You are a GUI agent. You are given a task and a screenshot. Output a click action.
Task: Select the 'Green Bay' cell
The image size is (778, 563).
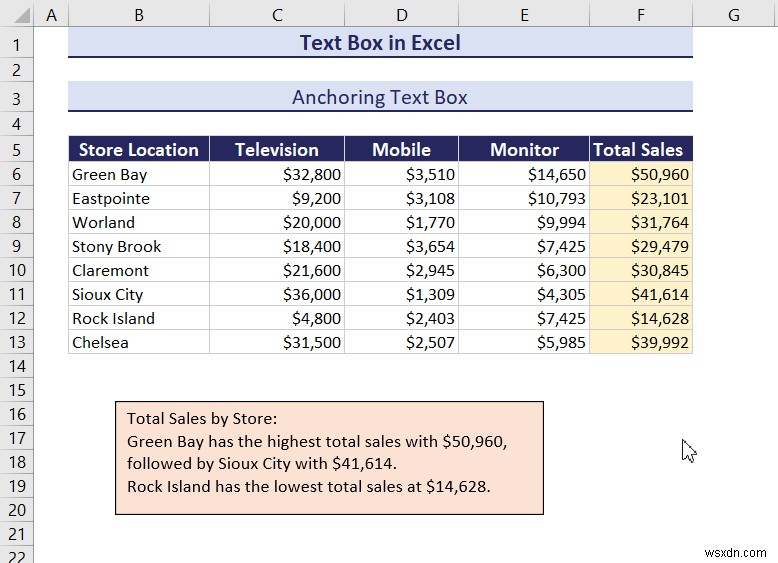[x=139, y=174]
